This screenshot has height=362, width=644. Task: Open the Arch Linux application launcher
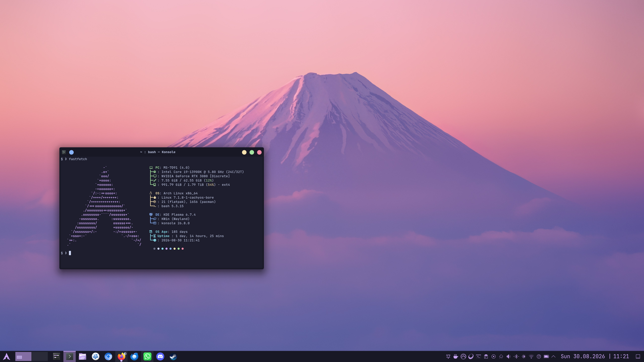[7, 356]
